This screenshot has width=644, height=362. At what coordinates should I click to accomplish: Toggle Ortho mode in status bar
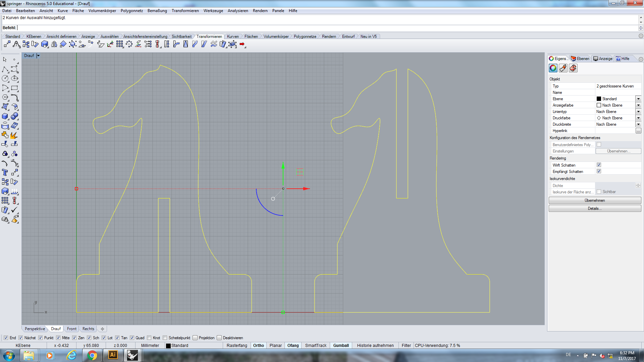point(258,346)
